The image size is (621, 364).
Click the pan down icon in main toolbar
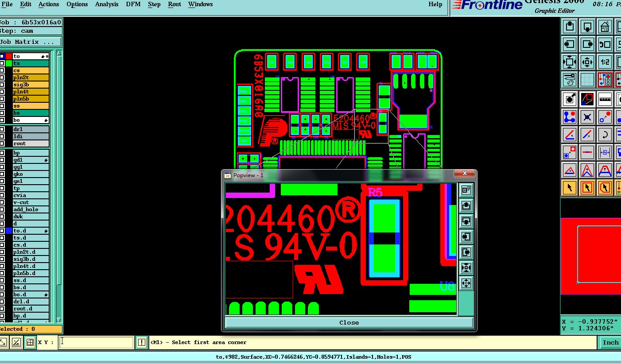tap(587, 27)
